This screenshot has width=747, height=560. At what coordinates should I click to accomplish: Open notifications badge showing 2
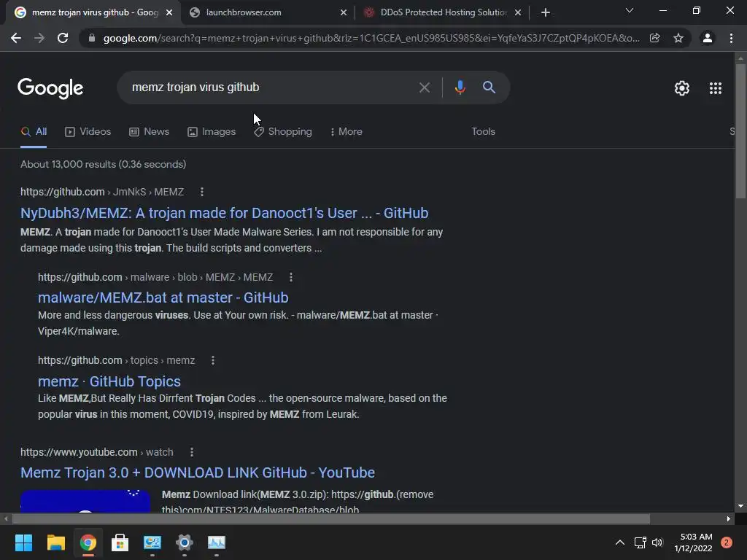click(x=727, y=542)
